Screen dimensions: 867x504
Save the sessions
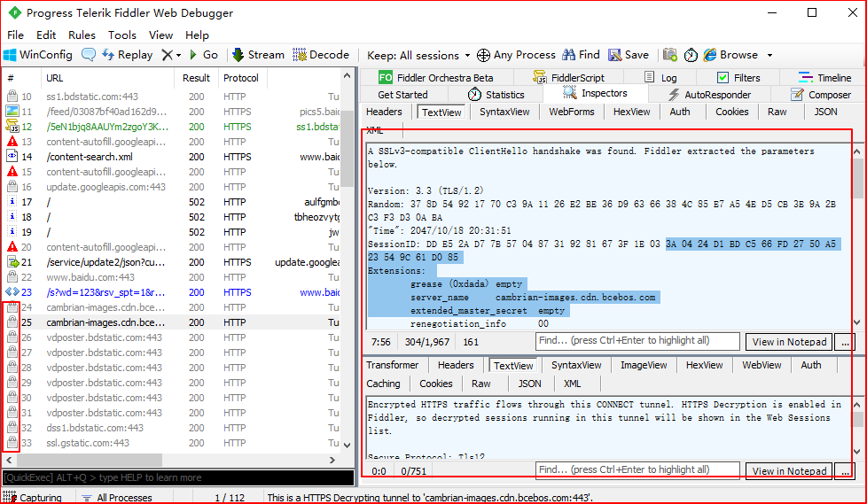[x=629, y=55]
